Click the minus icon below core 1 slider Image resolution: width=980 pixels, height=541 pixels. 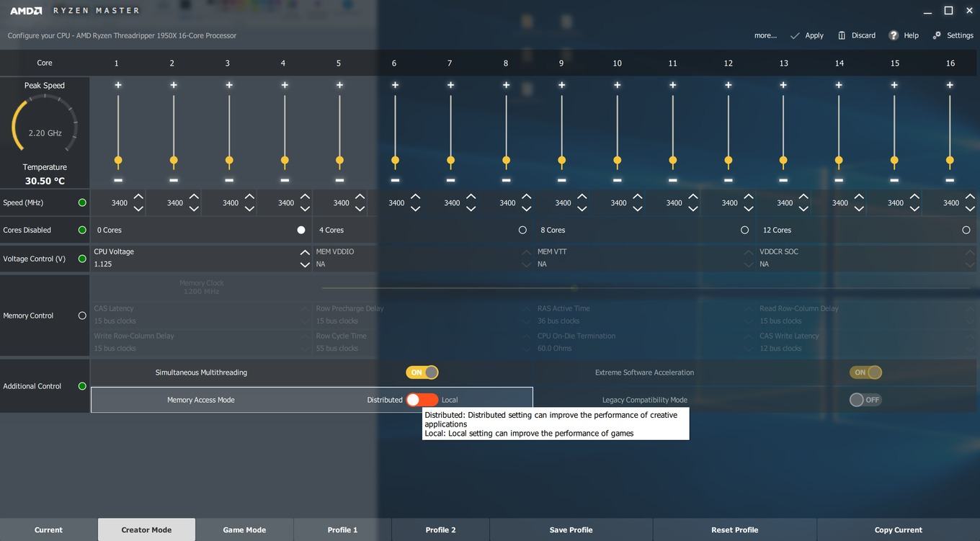point(118,180)
